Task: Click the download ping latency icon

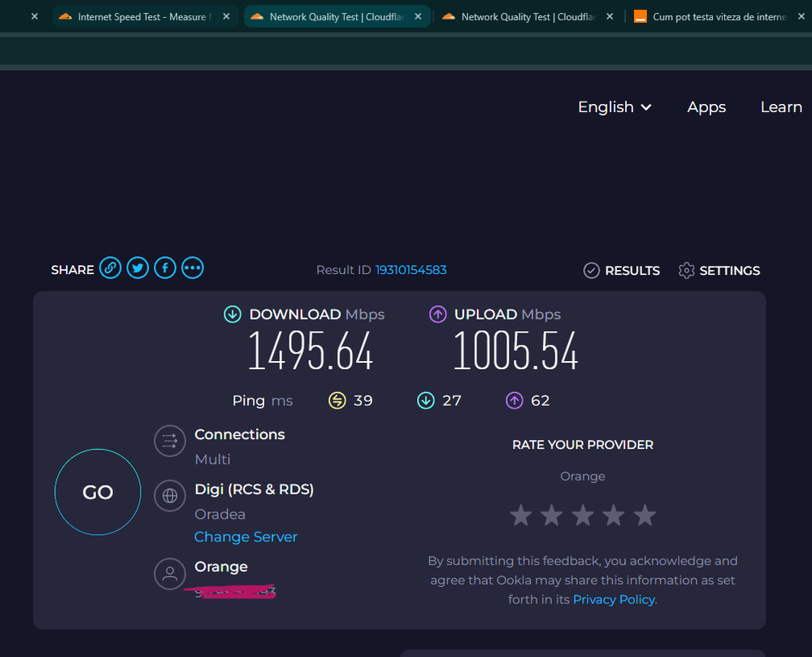Action: (426, 401)
